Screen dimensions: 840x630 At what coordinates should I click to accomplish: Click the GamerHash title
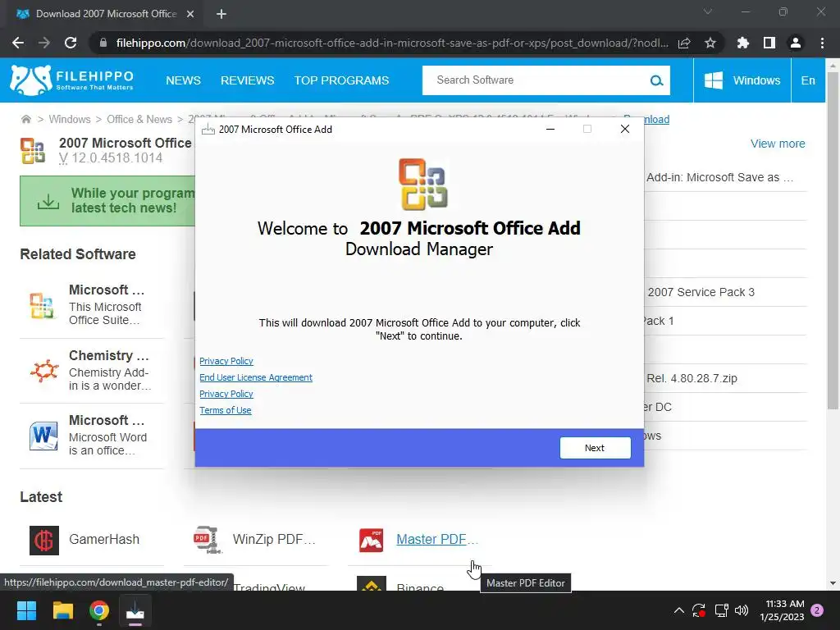(x=104, y=539)
